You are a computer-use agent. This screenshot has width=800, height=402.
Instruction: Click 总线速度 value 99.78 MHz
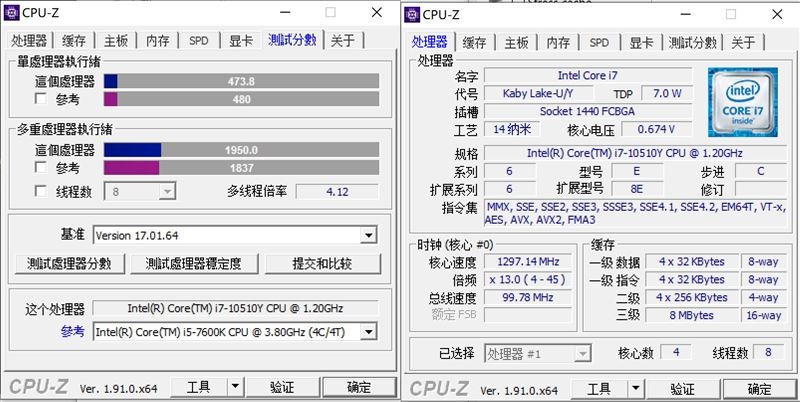(528, 297)
